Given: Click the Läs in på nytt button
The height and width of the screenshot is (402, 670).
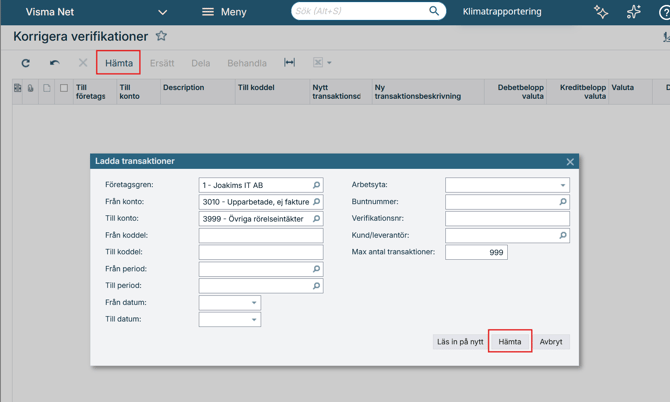Looking at the screenshot, I should click(460, 342).
